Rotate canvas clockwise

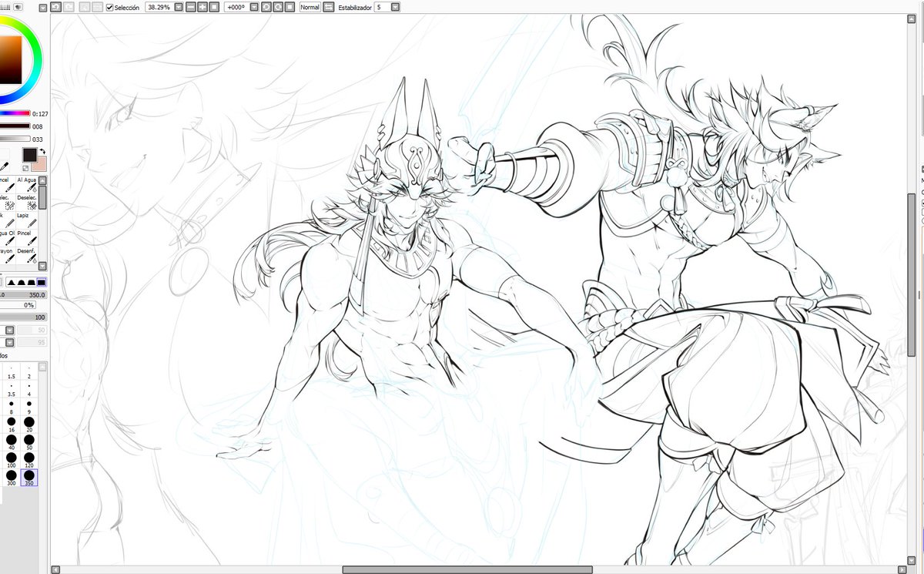278,7
